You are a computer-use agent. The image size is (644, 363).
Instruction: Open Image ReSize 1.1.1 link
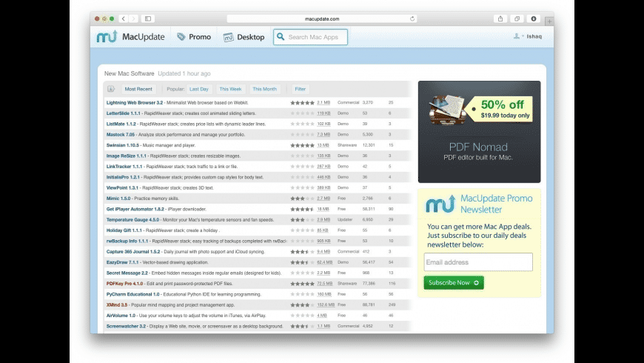tap(126, 156)
